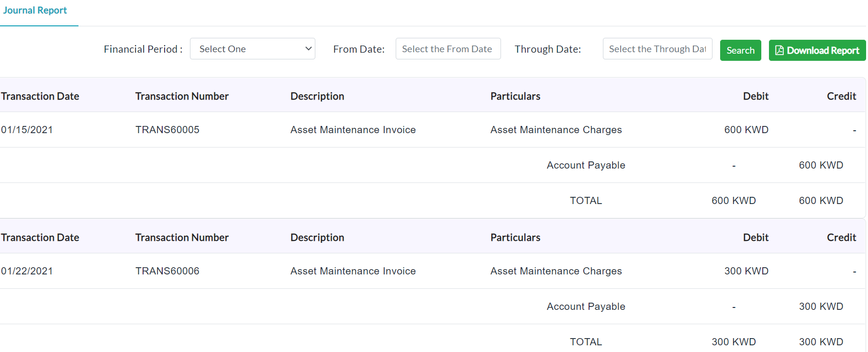The height and width of the screenshot is (352, 868).
Task: Click the first table's Transaction Date header
Action: [x=40, y=96]
